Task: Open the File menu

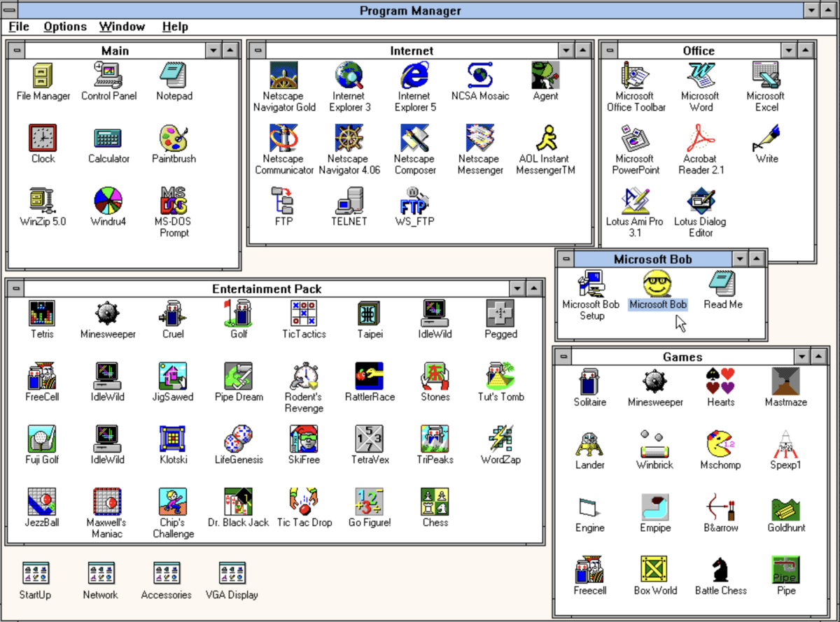Action: point(19,27)
